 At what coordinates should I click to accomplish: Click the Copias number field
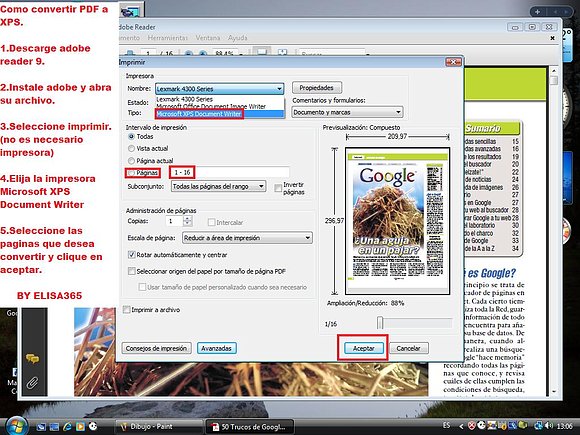point(174,221)
